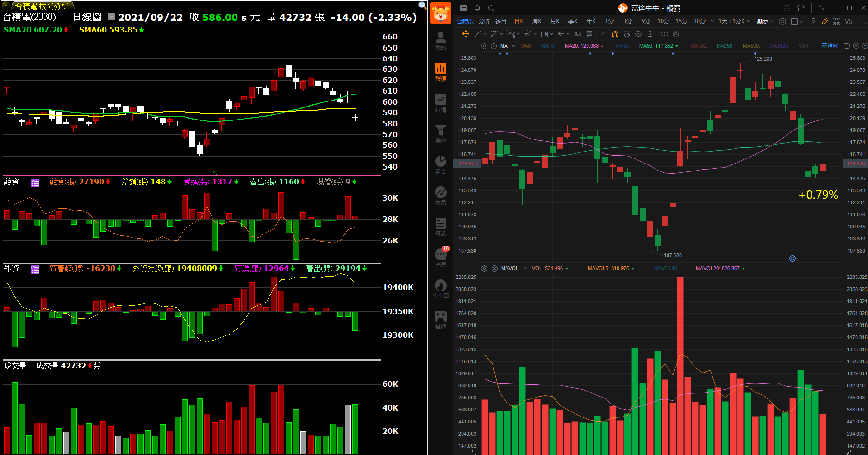Open the 模擬 simulation sidebar icon
The height and width of the screenshot is (455, 868).
coord(441,320)
